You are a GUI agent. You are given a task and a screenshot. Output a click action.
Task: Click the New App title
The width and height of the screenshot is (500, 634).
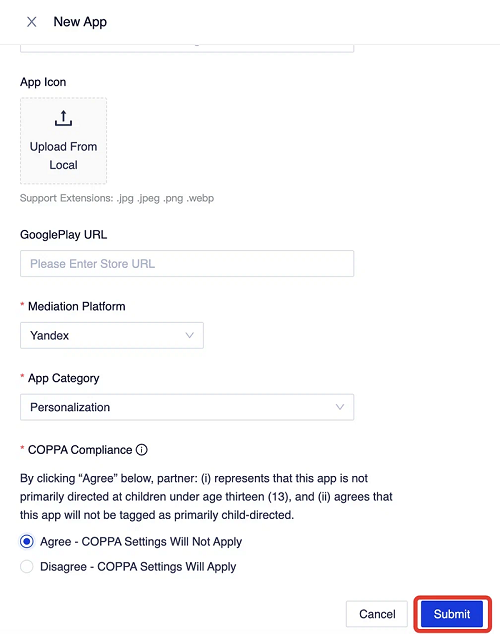(80, 22)
